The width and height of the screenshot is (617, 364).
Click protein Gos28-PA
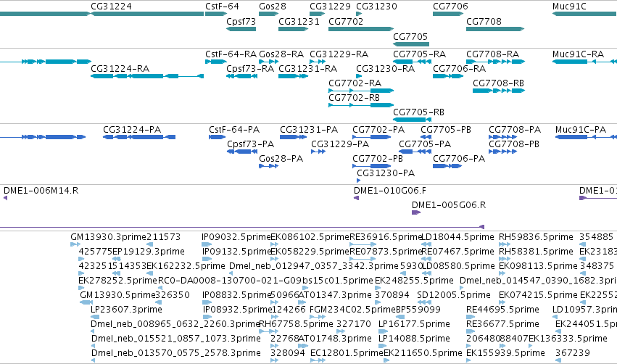tap(281, 159)
